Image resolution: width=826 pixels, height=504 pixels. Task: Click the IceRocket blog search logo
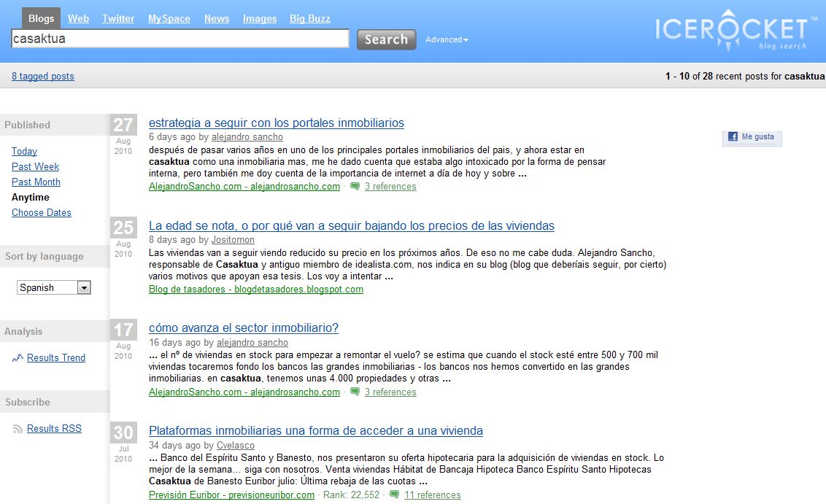(x=736, y=30)
